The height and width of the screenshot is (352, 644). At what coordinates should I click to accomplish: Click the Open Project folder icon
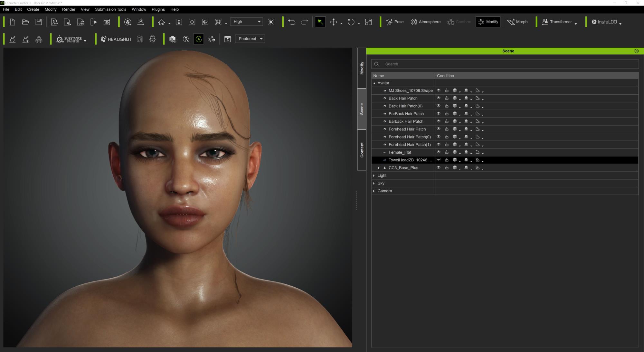pos(25,22)
